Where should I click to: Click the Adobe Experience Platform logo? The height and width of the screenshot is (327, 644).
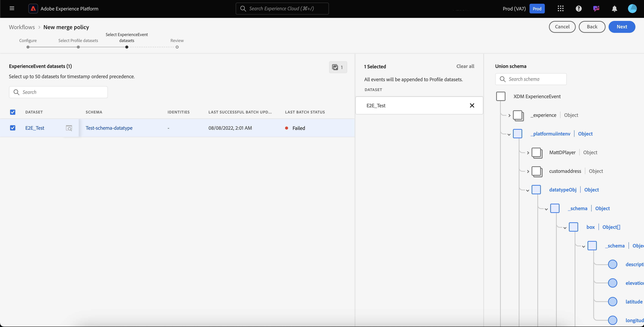click(x=33, y=9)
